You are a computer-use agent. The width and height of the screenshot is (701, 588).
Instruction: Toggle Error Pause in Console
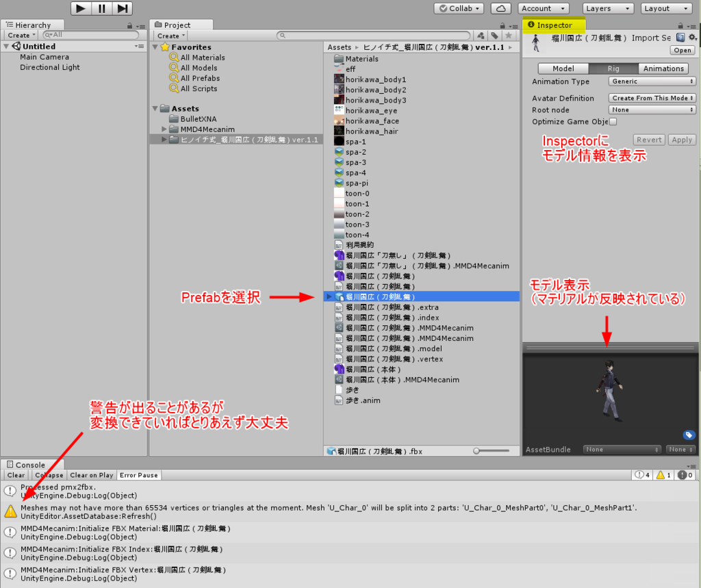pyautogui.click(x=138, y=475)
